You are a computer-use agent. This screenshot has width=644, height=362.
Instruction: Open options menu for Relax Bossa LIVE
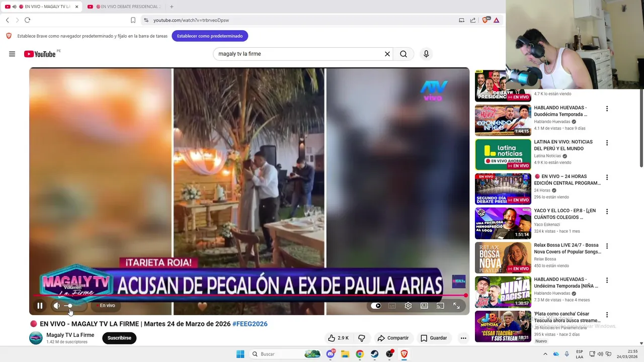pyautogui.click(x=607, y=246)
